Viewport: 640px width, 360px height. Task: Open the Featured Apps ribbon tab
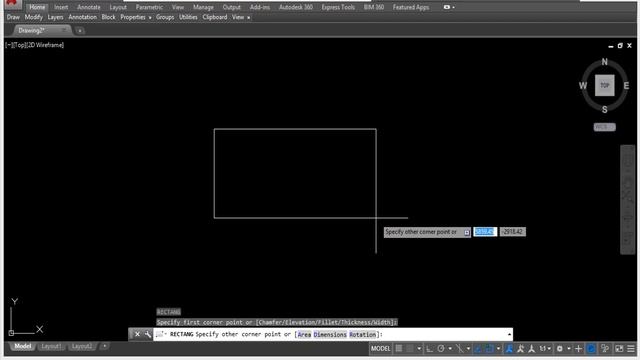(x=411, y=7)
